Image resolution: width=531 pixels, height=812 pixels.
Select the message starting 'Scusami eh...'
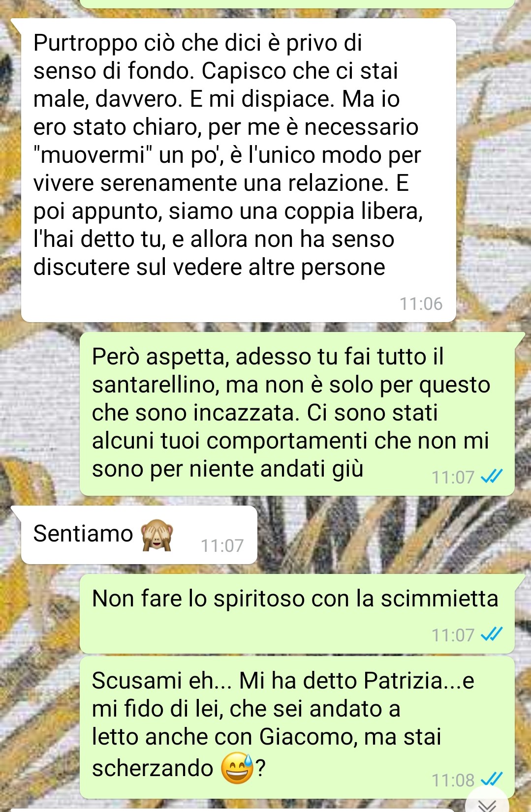coord(297,727)
